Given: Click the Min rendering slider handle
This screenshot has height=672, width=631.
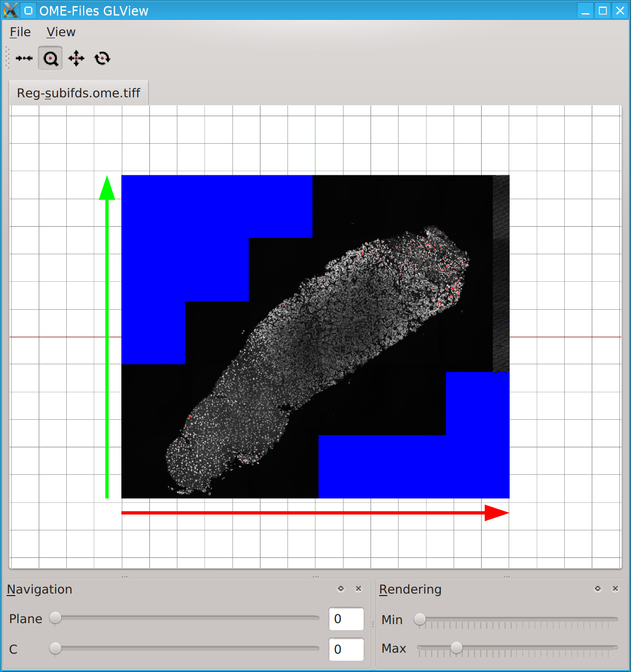Looking at the screenshot, I should point(420,619).
